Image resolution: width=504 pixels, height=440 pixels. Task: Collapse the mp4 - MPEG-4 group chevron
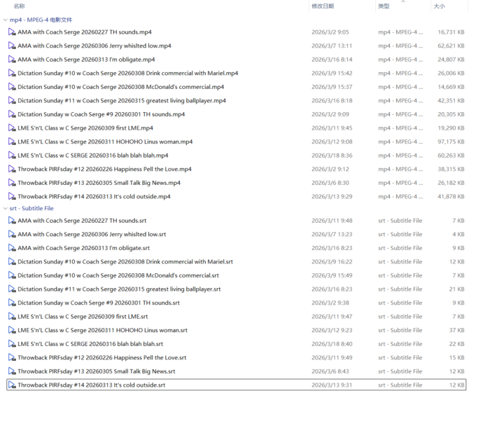5,20
